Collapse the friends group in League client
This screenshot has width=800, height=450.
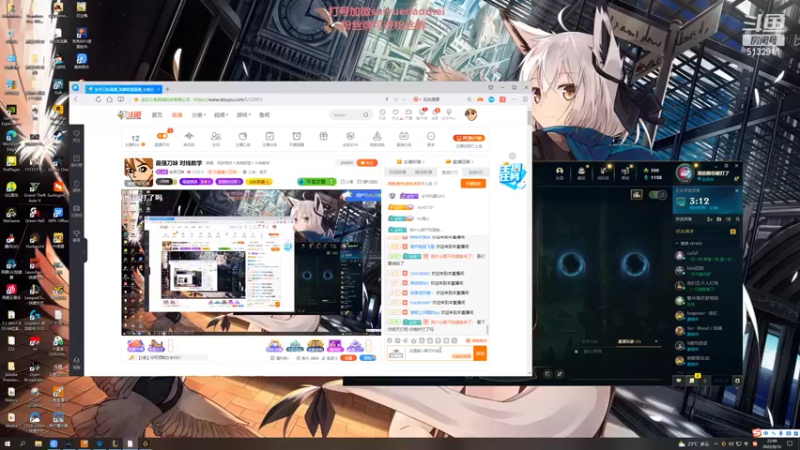[x=677, y=243]
